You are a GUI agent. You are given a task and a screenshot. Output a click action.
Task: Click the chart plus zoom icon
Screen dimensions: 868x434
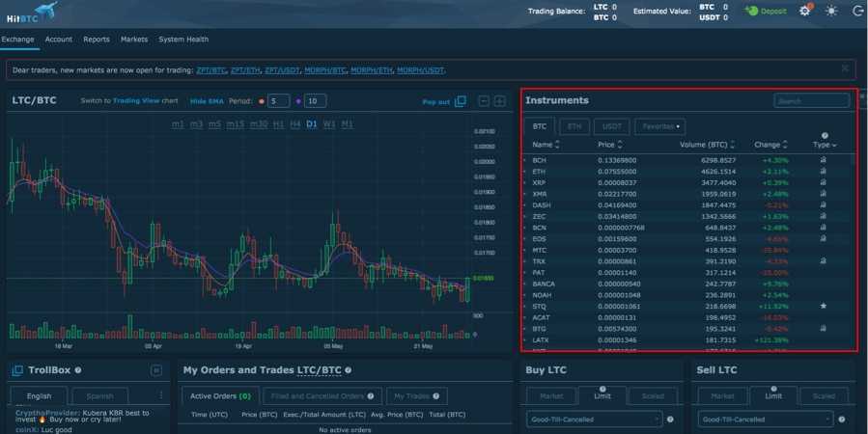point(499,101)
